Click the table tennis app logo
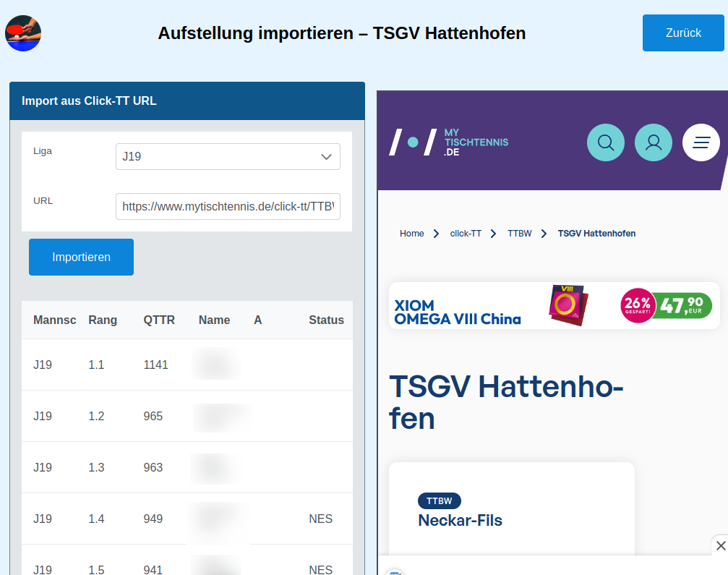 [23, 33]
